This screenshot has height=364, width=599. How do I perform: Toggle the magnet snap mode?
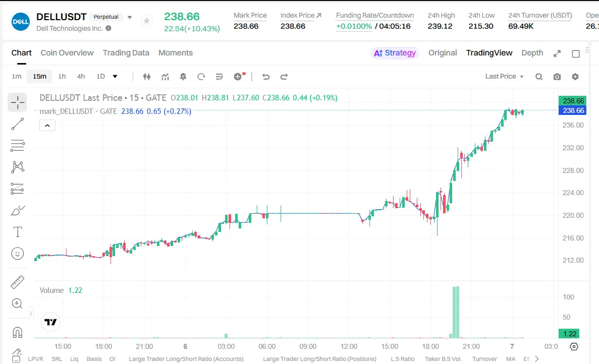pos(17,332)
